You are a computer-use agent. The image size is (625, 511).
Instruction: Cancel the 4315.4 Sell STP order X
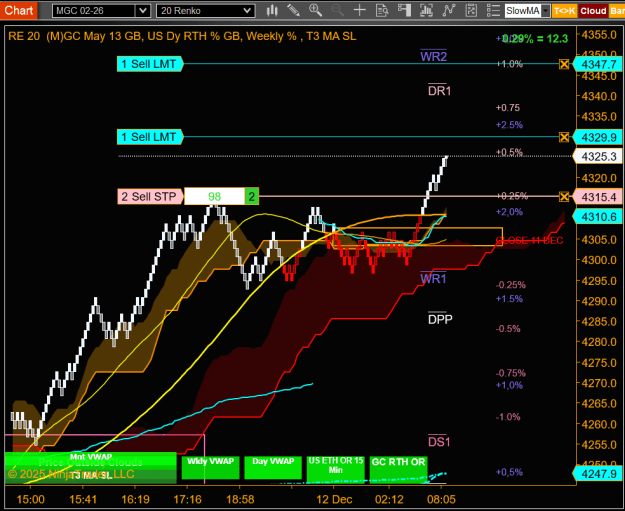[x=564, y=197]
